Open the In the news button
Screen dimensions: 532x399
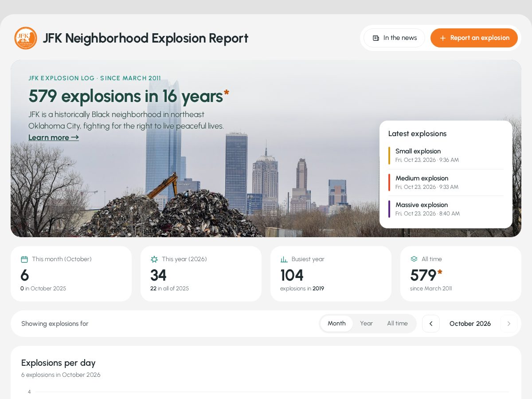(x=394, y=38)
